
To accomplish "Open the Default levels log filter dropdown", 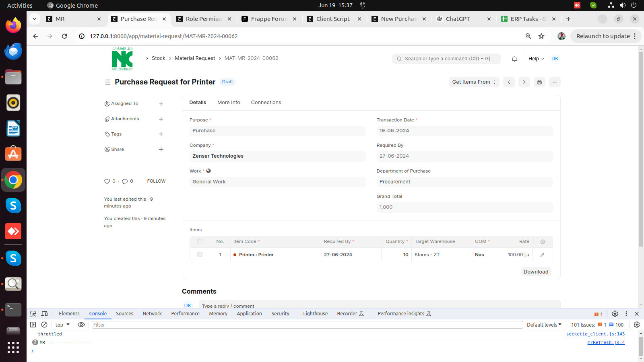I will click(x=544, y=325).
